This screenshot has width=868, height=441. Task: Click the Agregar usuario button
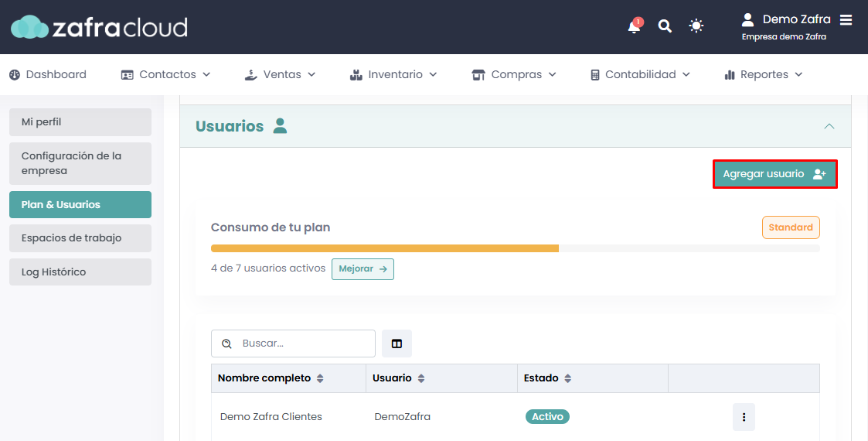pos(774,174)
